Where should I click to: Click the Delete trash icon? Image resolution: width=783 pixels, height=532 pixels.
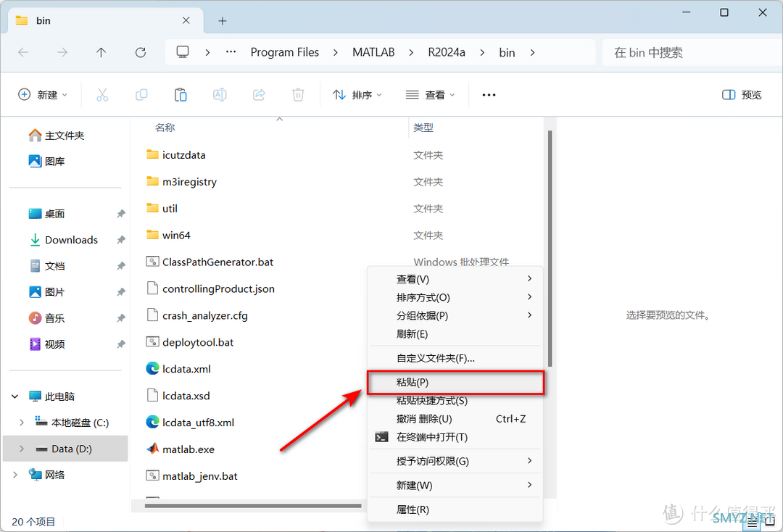(x=298, y=95)
